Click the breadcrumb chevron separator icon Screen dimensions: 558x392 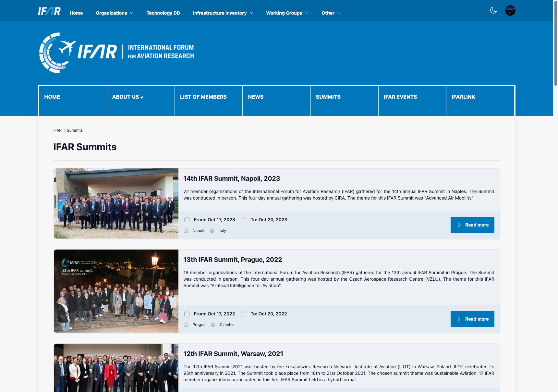point(65,130)
